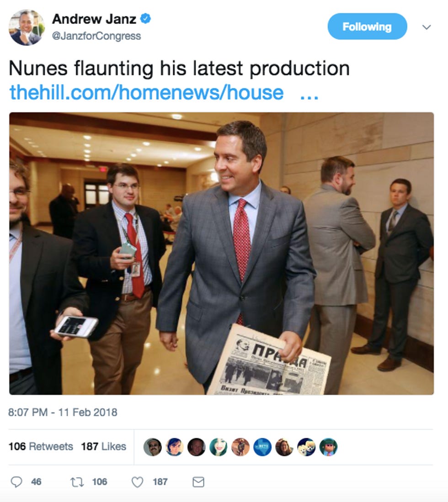Image resolution: width=448 pixels, height=502 pixels.
Task: Click the last liker avatar with sunglasses
Action: coord(329,447)
